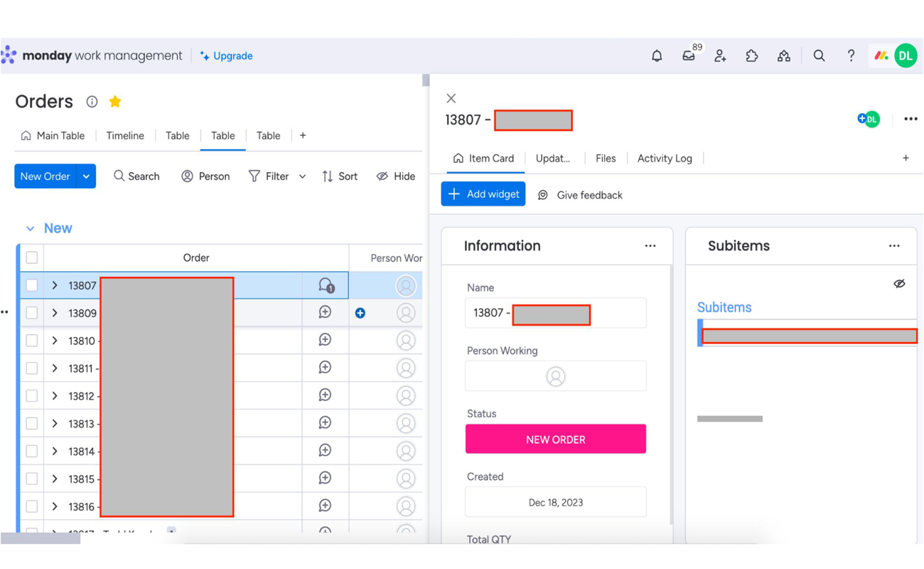Image resolution: width=924 pixels, height=569 pixels.
Task: Click the invite members icon
Action: click(x=720, y=55)
